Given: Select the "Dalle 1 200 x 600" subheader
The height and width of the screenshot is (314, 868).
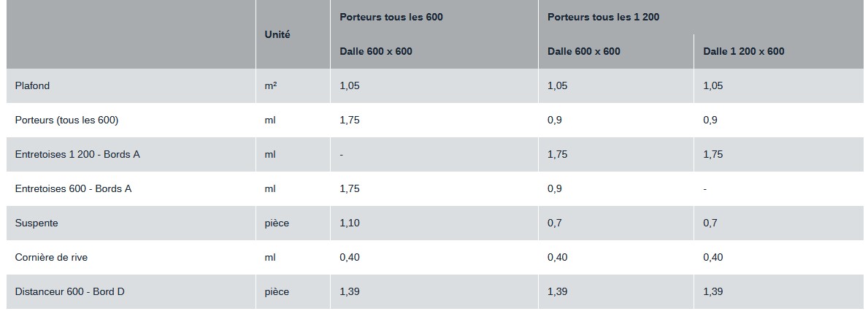Looking at the screenshot, I should tap(743, 51).
